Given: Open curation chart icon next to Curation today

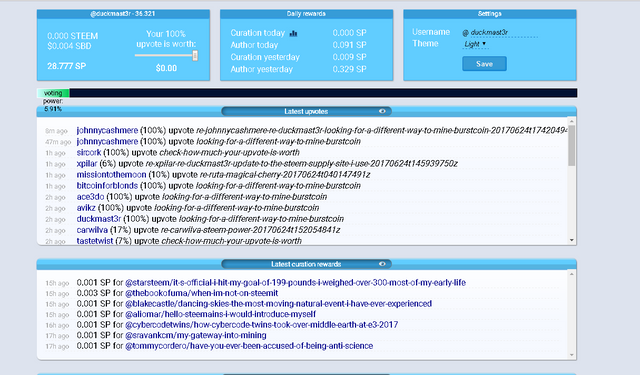Looking at the screenshot, I should 293,33.
